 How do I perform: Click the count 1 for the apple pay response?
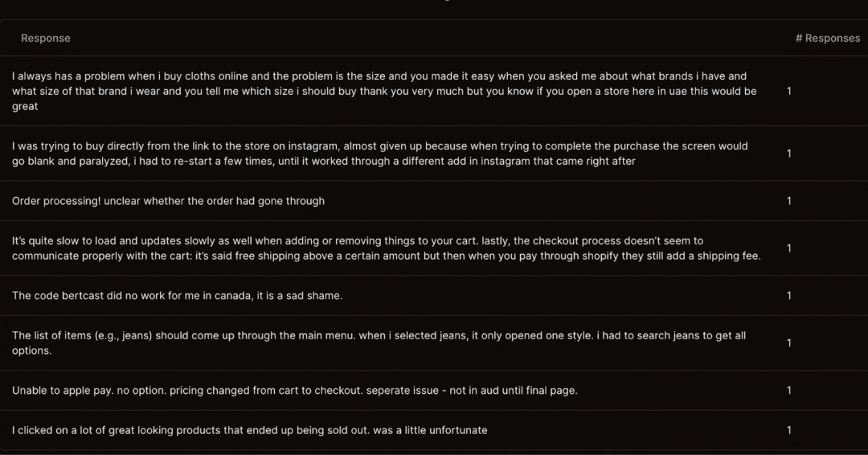coord(789,390)
